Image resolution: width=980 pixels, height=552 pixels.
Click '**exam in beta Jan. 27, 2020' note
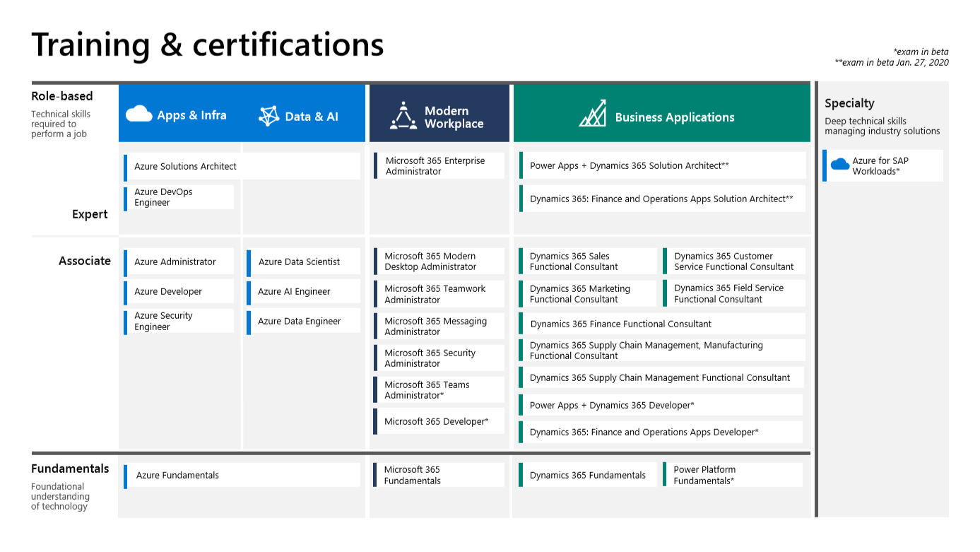(x=892, y=62)
